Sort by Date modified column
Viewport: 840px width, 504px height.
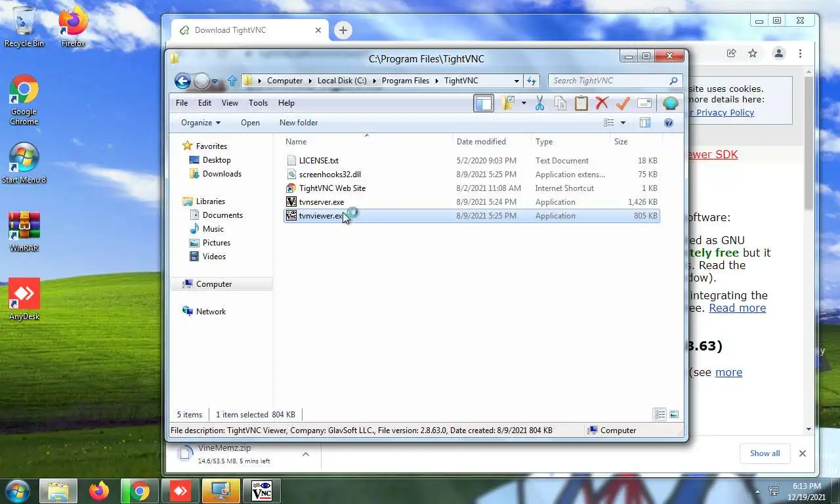492,142
